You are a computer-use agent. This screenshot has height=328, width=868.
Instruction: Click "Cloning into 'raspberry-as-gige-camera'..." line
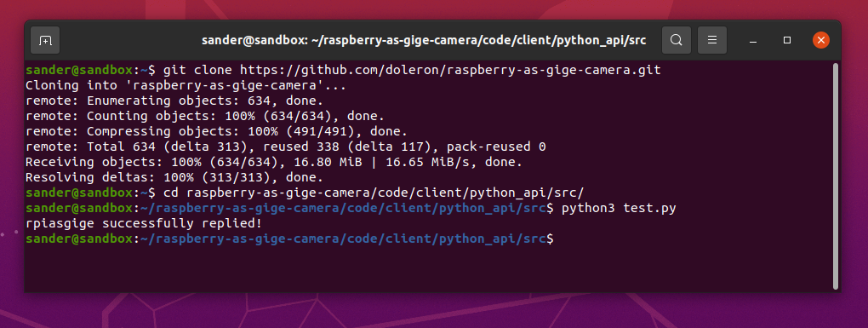186,86
